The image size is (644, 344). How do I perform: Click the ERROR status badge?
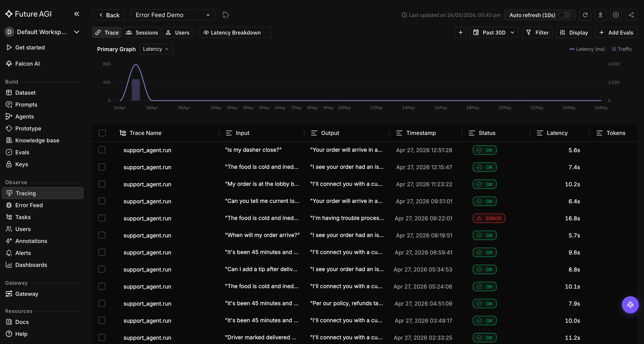coord(489,218)
